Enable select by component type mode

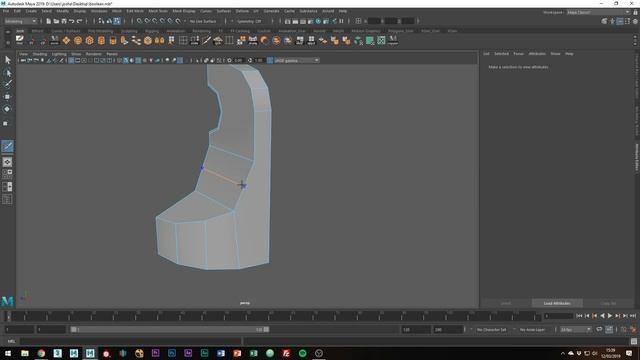117,21
